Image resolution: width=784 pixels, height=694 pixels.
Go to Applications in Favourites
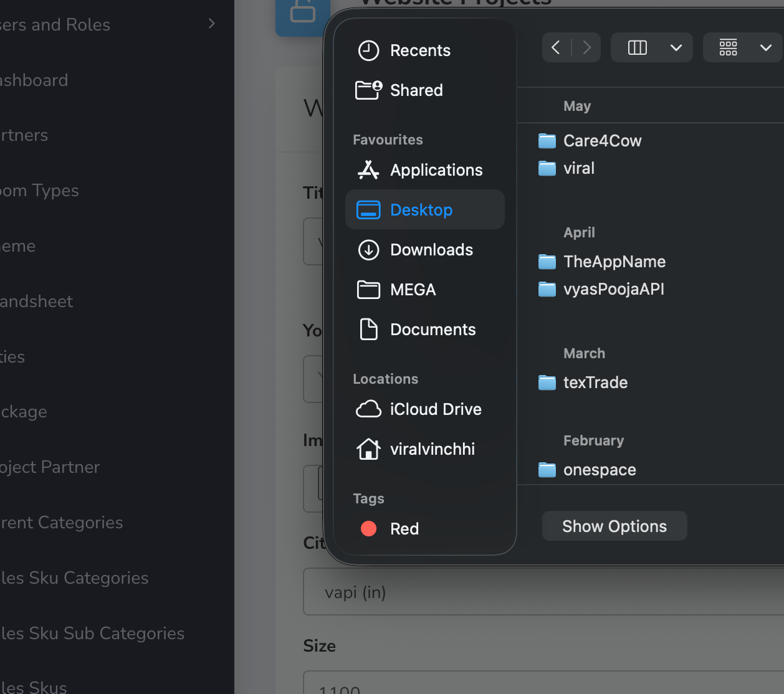(436, 170)
